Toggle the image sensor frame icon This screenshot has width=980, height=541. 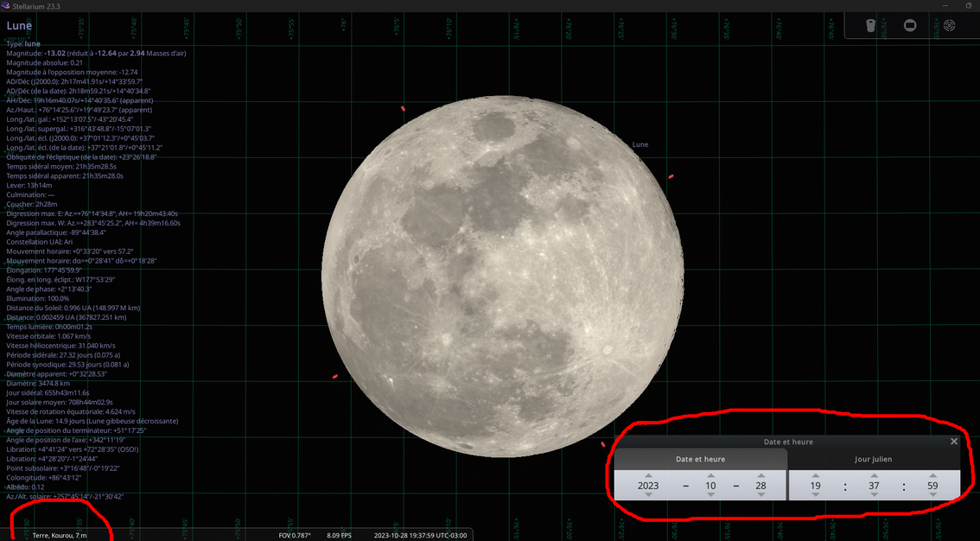(910, 26)
